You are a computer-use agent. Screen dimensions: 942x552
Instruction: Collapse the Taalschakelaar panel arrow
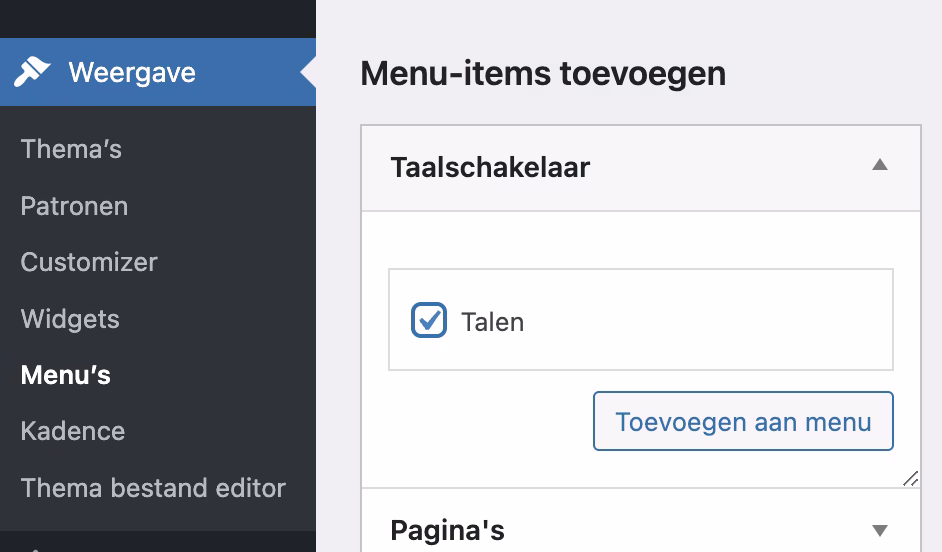880,166
